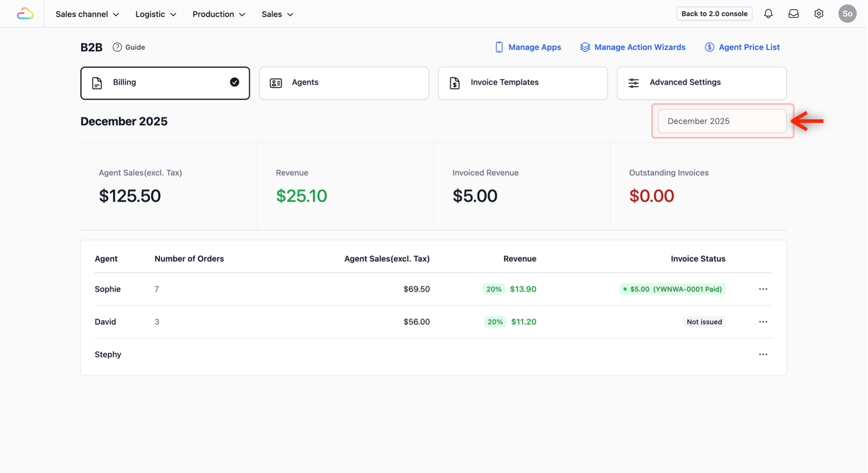Image resolution: width=868 pixels, height=473 pixels.
Task: Expand the Logistic menu
Action: [156, 14]
